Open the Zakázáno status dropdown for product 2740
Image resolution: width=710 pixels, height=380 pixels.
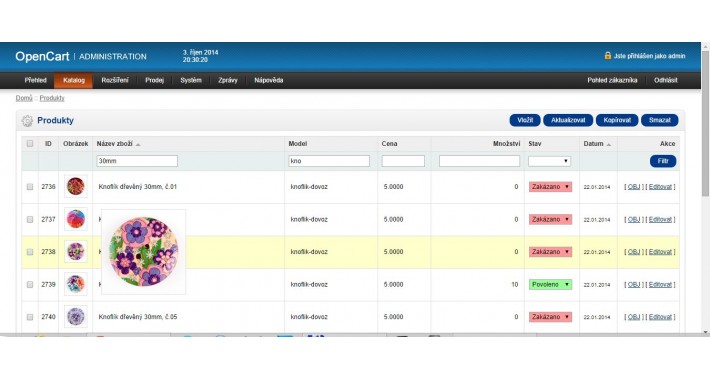pos(550,317)
